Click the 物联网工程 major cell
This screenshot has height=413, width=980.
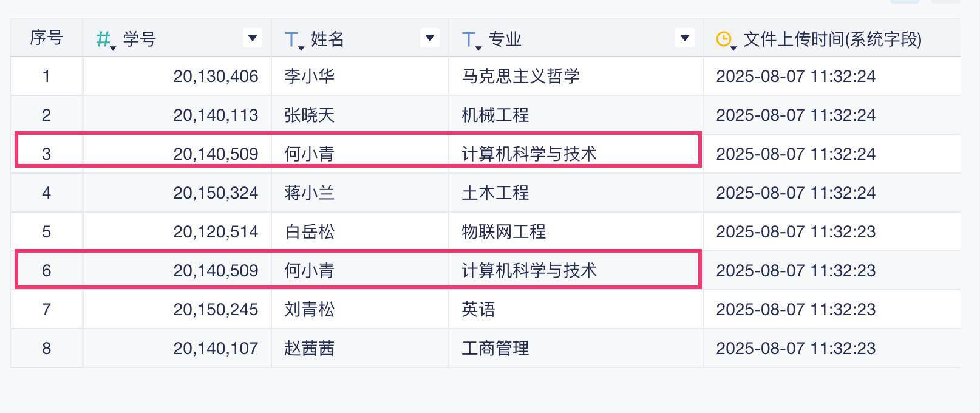point(504,232)
